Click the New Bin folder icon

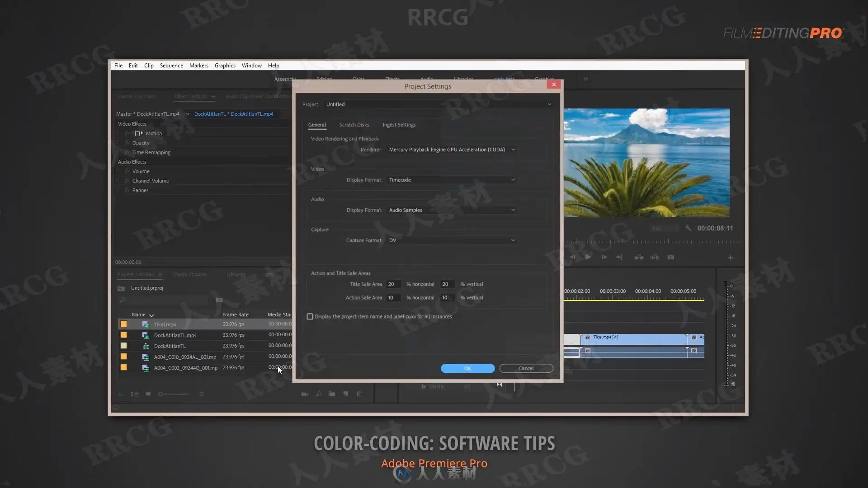[x=332, y=394]
